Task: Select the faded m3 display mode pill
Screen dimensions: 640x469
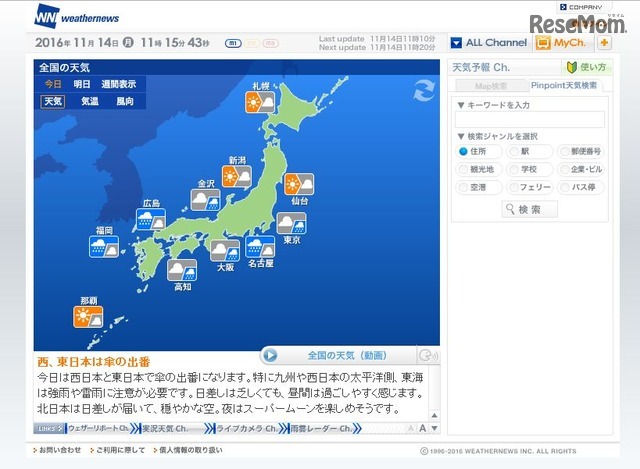Action: coord(271,43)
